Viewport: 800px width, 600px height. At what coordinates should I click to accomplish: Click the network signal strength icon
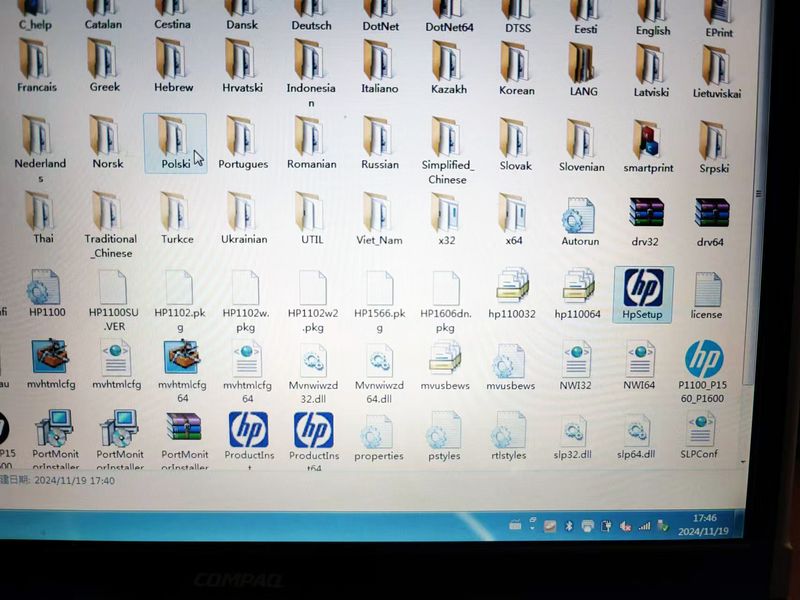(644, 526)
